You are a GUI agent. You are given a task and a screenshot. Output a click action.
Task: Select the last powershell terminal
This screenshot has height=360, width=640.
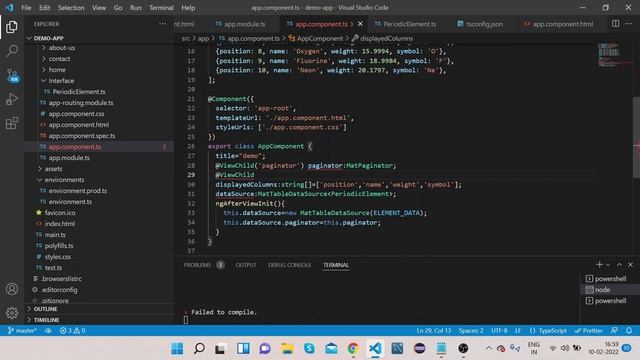[x=610, y=300]
